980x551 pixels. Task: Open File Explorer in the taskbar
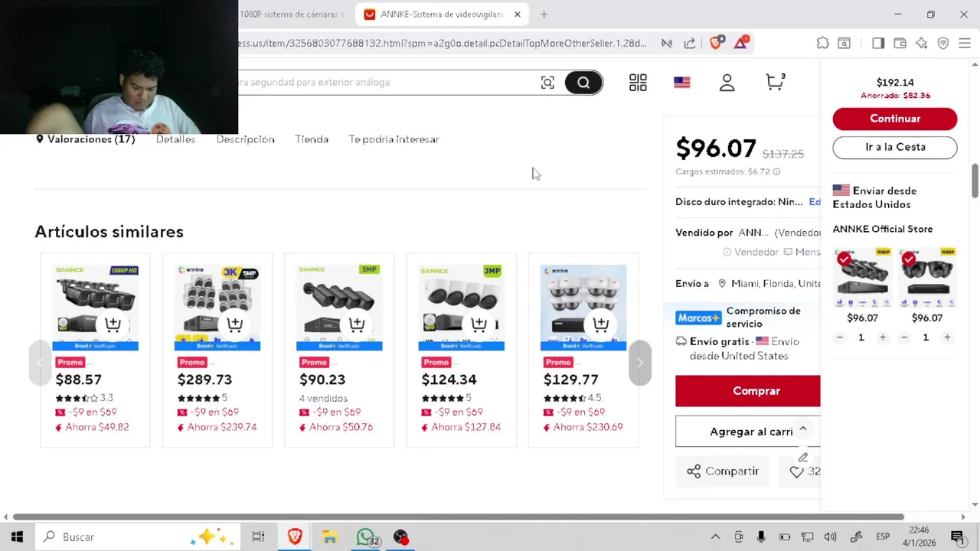tap(330, 537)
